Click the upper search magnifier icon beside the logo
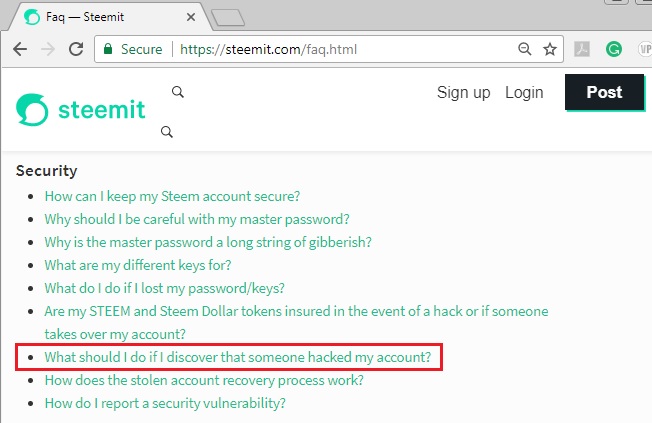Image resolution: width=652 pixels, height=423 pixels. 178,92
